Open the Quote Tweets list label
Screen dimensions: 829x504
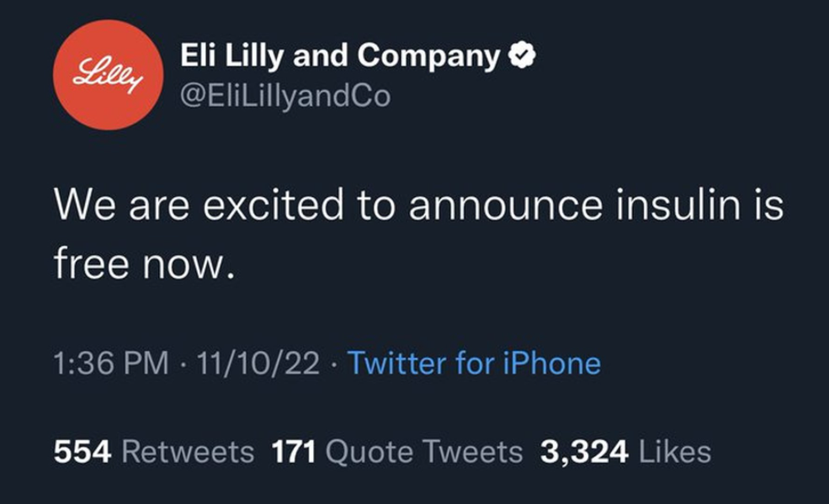click(x=423, y=452)
